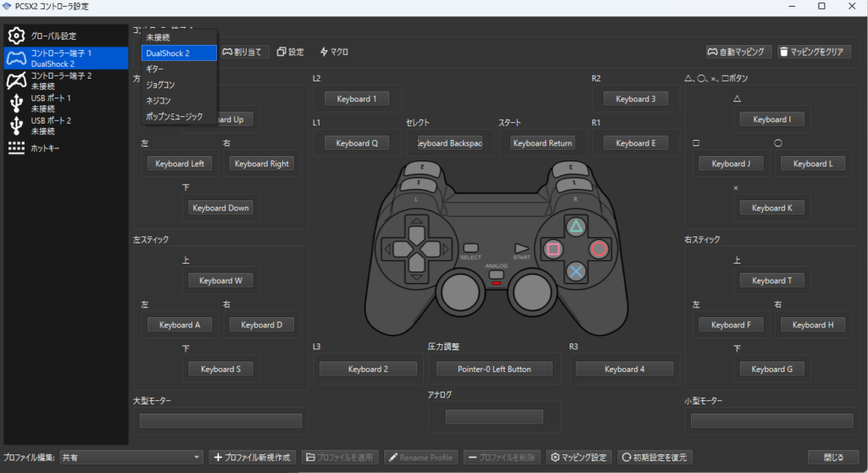The width and height of the screenshot is (868, 473).
Task: Open グローバル設定 gear icon in sidebar
Action: click(x=16, y=36)
